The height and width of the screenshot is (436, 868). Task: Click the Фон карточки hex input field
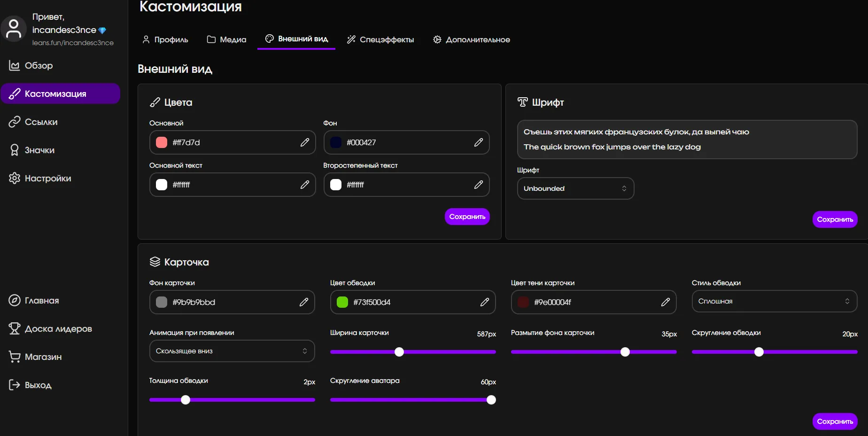pos(230,302)
